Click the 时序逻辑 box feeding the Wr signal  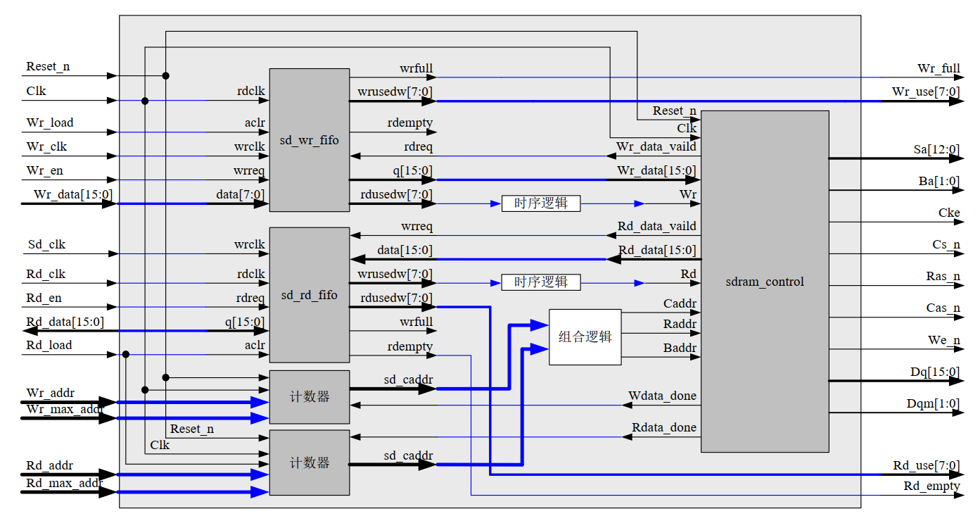click(x=540, y=203)
